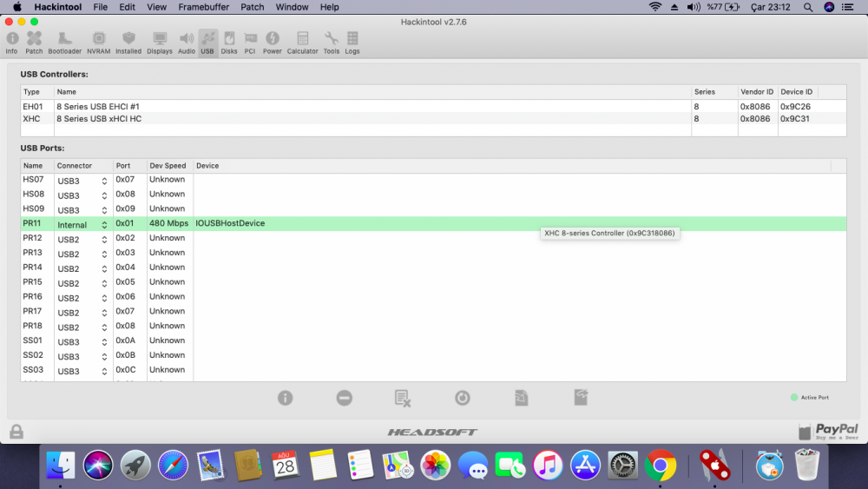Expand connector dropdown for SS01 port
Viewport: 868px width, 489px height.
click(104, 342)
